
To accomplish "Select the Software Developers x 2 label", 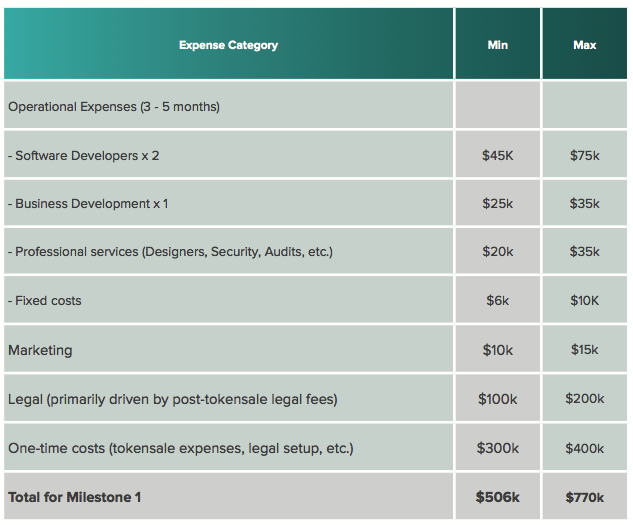I will pyautogui.click(x=83, y=155).
